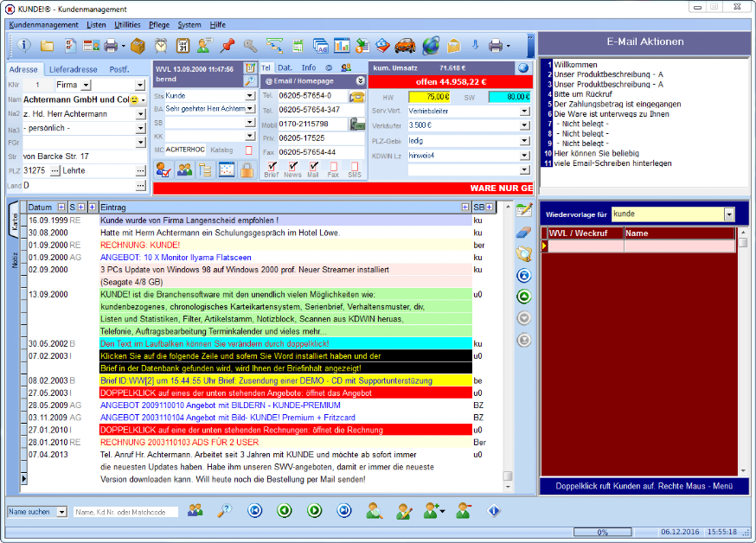Go to the last customer record arrow
Screen dimensions: 756x543
coord(343,510)
